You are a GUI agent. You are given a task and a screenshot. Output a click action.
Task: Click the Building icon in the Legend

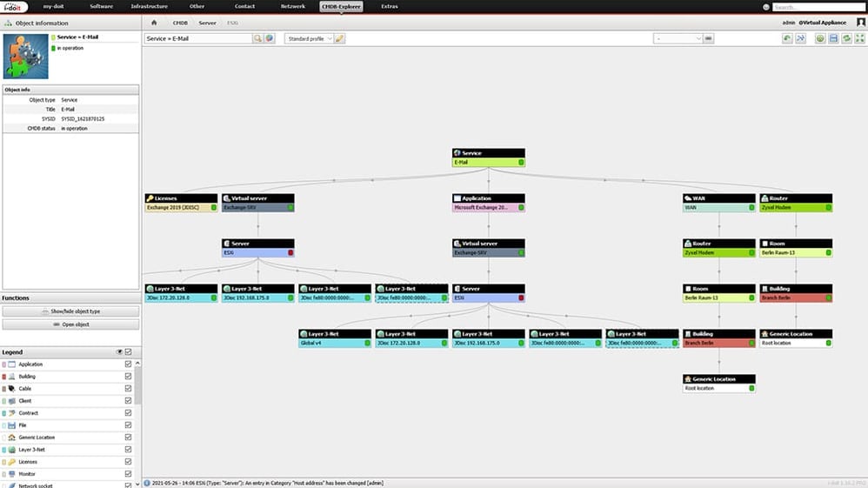tap(11, 376)
